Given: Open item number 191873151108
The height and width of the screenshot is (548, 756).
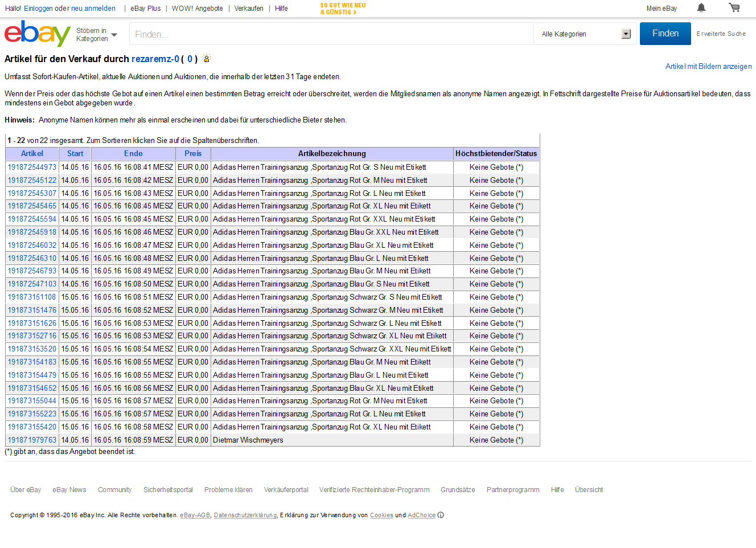Looking at the screenshot, I should [32, 297].
